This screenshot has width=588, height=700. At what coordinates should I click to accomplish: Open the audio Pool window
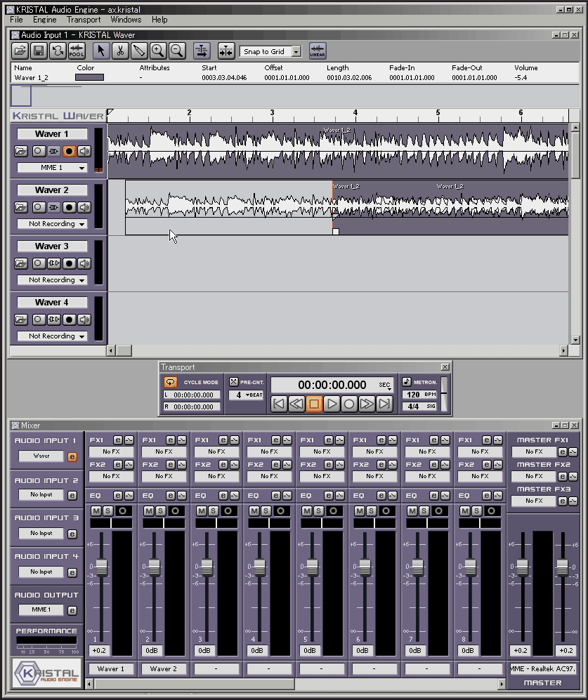tap(76, 51)
